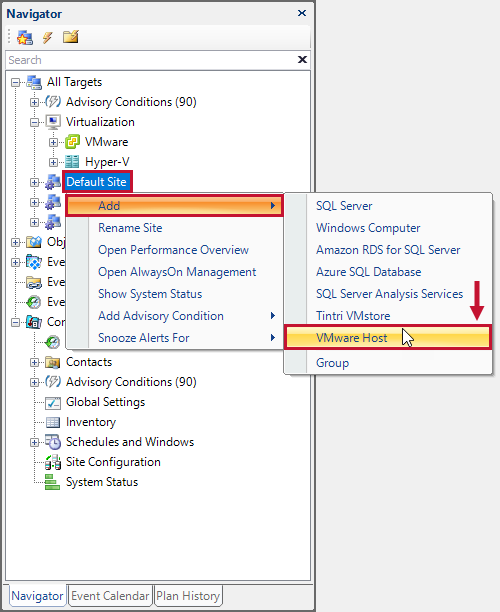Screen dimensions: 500x612
Task: Switch to the Navigator tab
Action: coord(37,596)
